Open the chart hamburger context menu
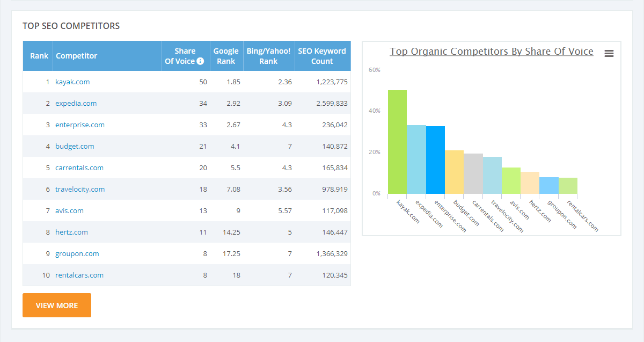This screenshot has width=644, height=342. click(609, 53)
